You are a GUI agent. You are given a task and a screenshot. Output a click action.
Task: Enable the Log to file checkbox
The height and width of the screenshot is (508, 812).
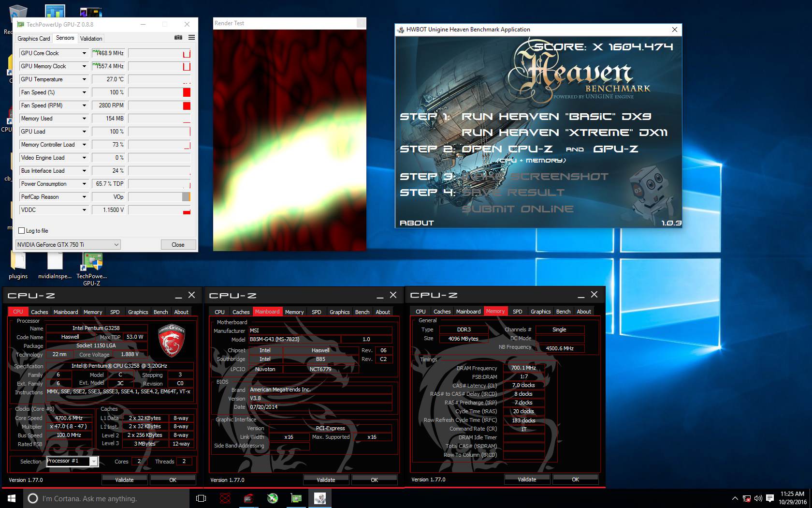point(21,231)
